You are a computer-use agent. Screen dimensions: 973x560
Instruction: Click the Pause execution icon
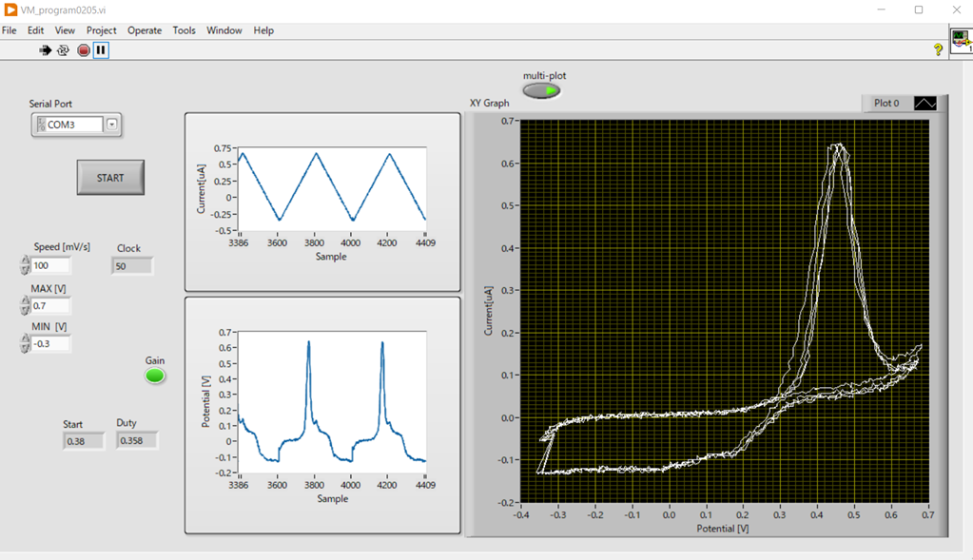tap(101, 50)
